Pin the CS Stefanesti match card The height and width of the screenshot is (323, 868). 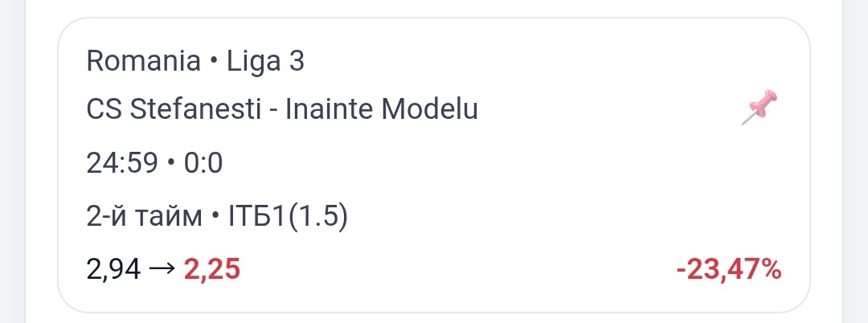point(759,108)
